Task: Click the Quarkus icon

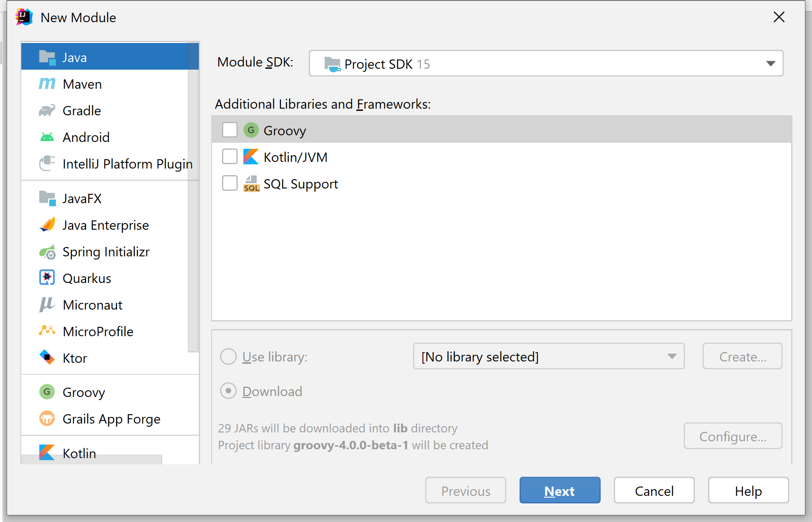Action: click(47, 278)
